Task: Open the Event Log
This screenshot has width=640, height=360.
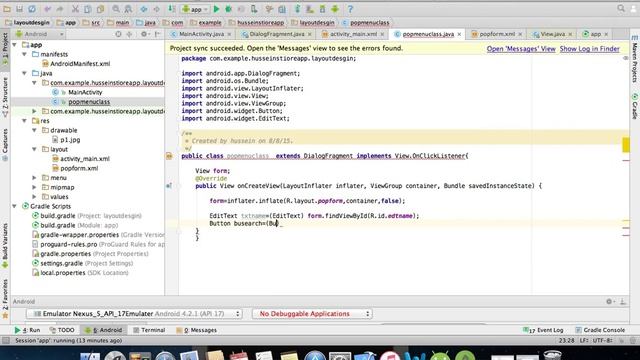Action: click(x=543, y=330)
